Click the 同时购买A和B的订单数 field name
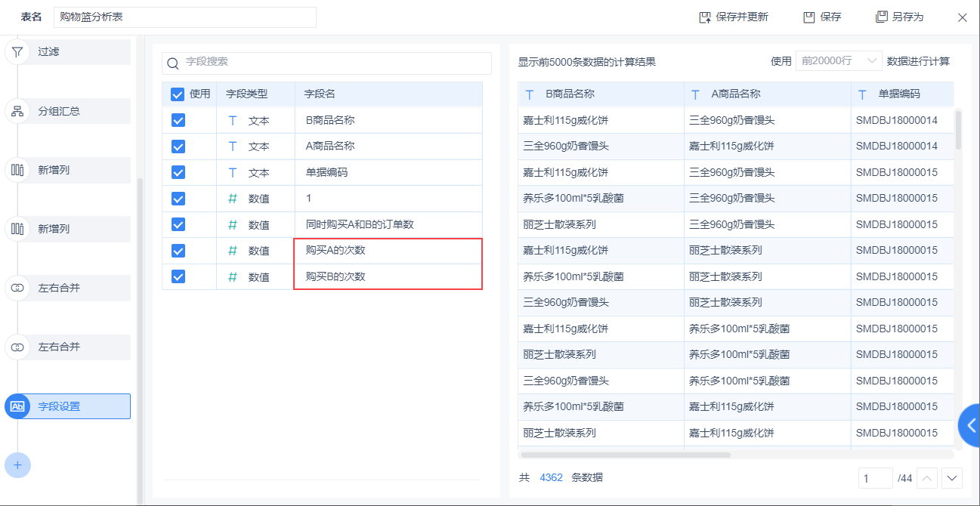This screenshot has width=980, height=506. (360, 224)
